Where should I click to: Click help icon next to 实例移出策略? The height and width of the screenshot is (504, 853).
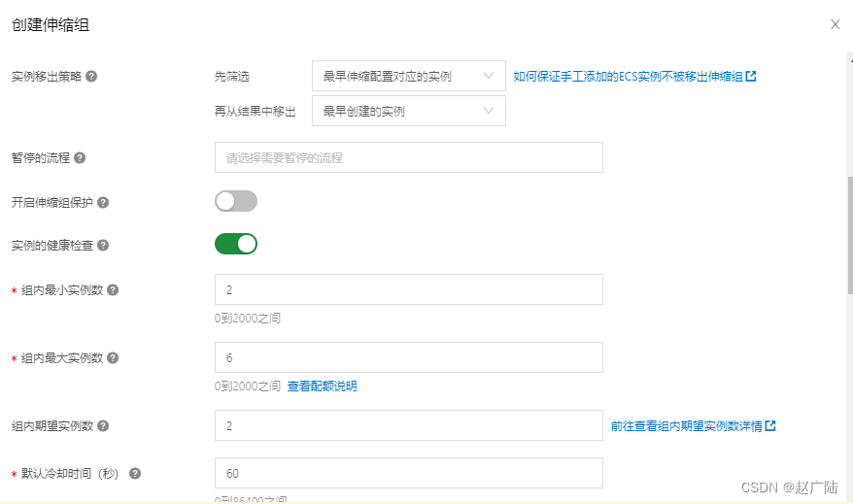(x=91, y=76)
